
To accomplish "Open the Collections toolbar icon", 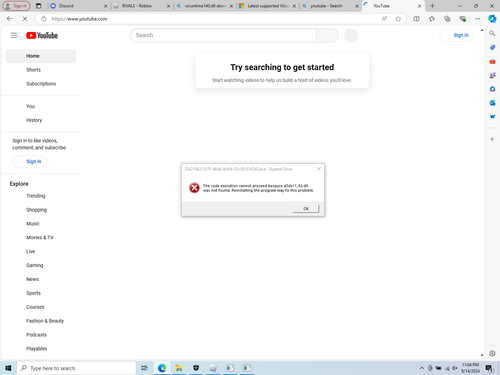I will [447, 19].
